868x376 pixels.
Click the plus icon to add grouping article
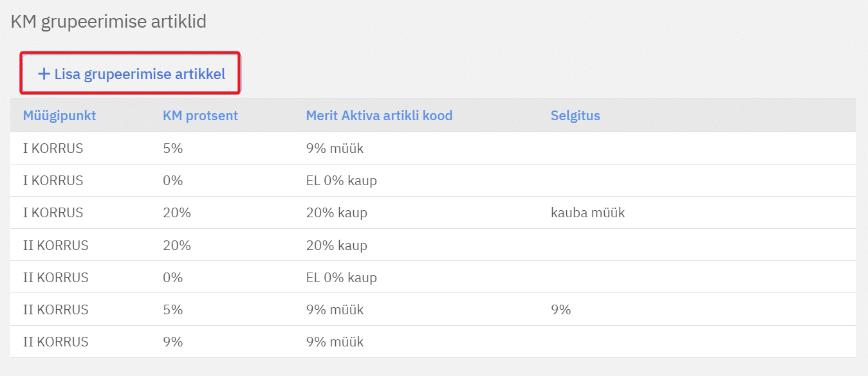coord(44,74)
